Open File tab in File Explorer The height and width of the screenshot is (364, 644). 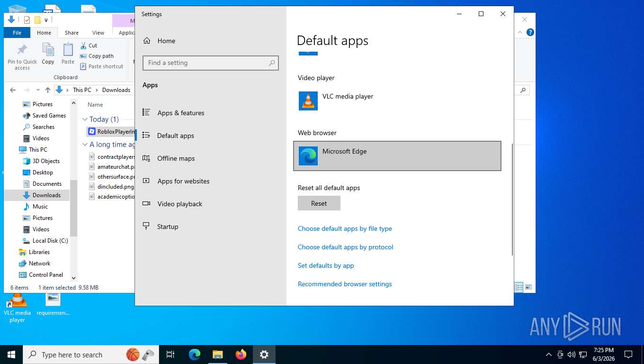tap(17, 33)
